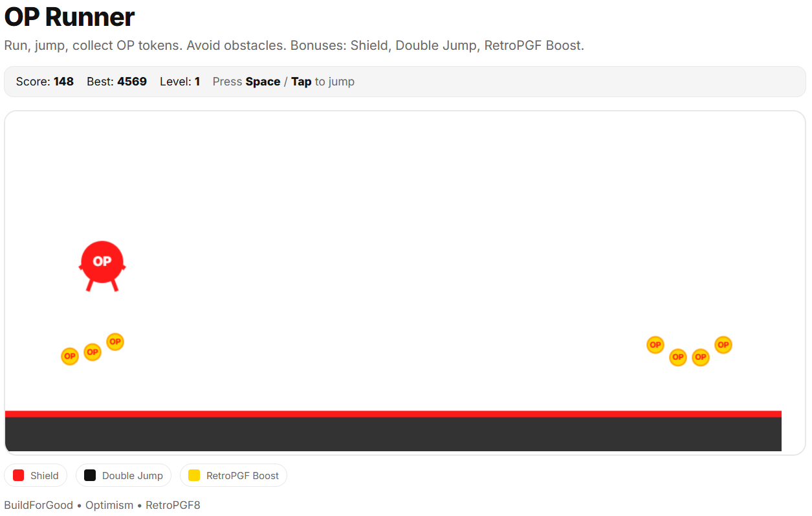Click the Score value 148
The image size is (812, 516).
(x=63, y=82)
